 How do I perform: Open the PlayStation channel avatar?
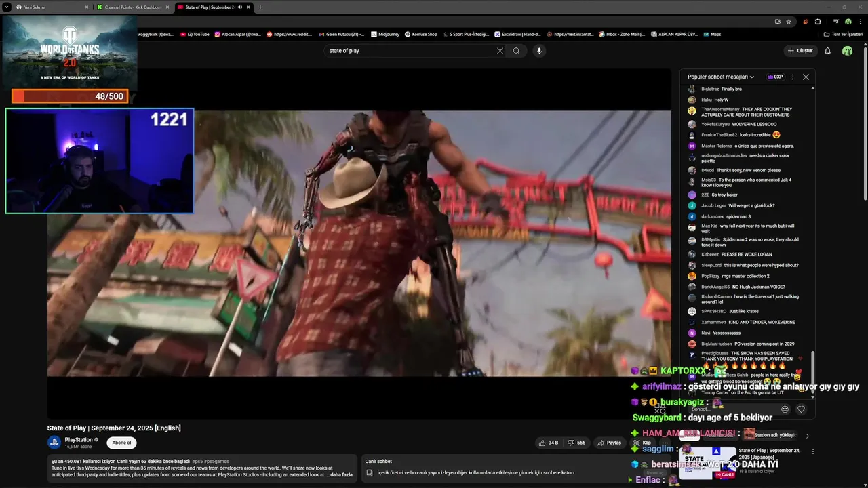click(54, 443)
